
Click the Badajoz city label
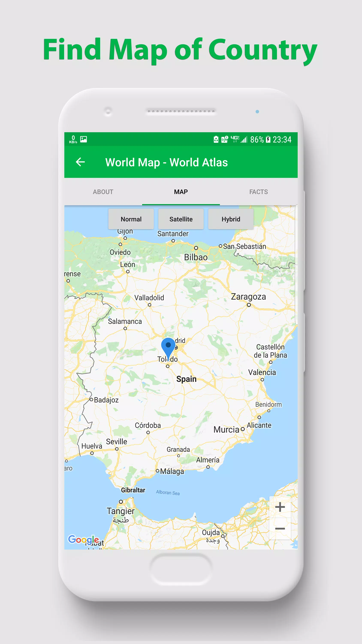tap(106, 400)
